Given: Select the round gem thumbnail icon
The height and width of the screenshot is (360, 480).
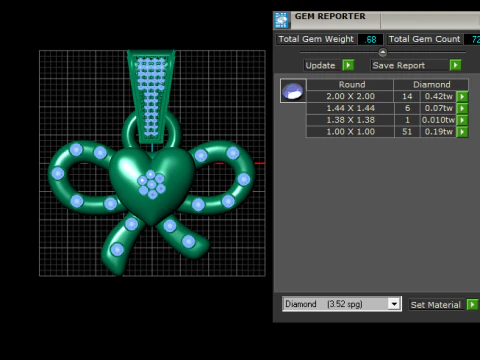Looking at the screenshot, I should (293, 91).
